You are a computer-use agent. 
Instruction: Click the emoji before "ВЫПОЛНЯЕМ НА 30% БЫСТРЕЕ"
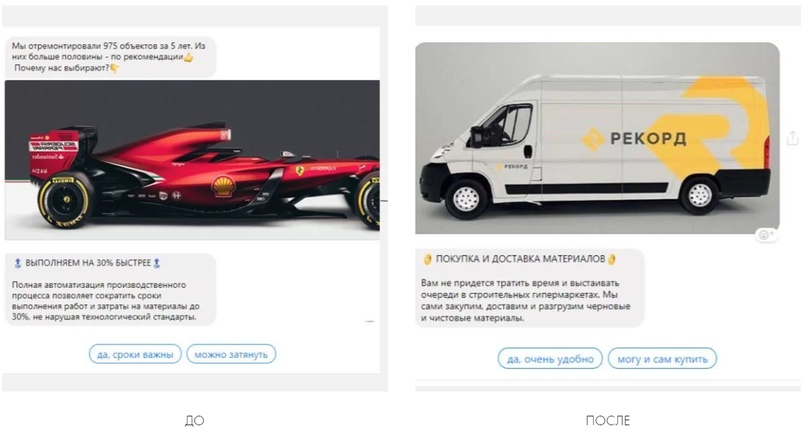(x=17, y=263)
